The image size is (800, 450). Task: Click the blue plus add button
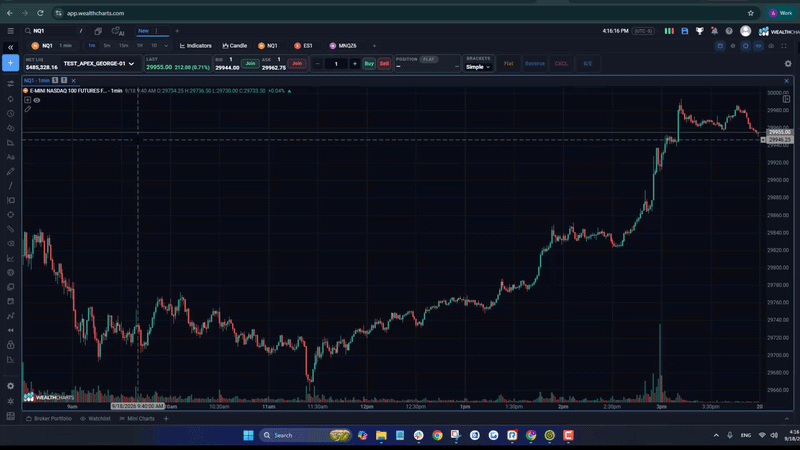[x=10, y=63]
